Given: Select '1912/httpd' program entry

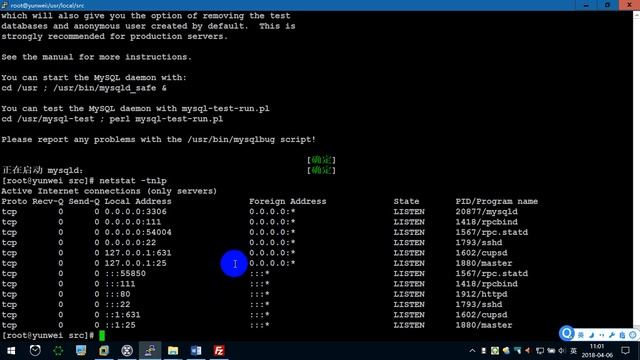Looking at the screenshot, I should (482, 294).
